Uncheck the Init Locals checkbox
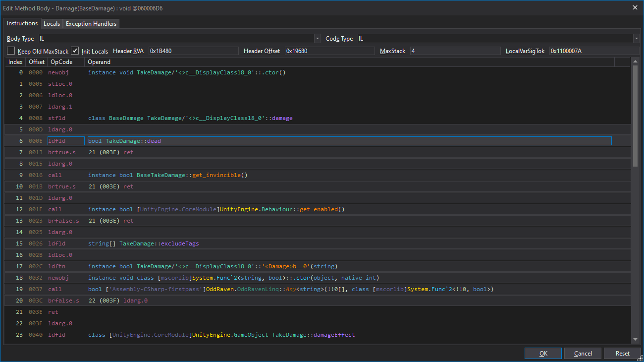The height and width of the screenshot is (362, 644). (75, 51)
